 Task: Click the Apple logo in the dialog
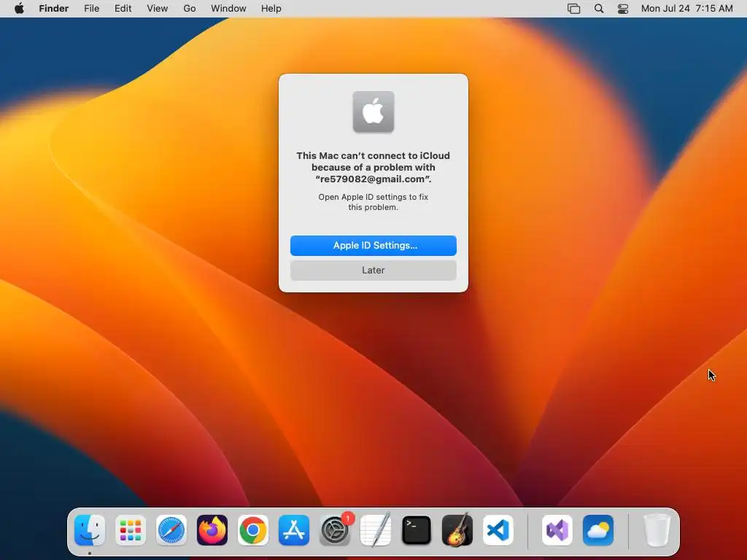point(373,112)
